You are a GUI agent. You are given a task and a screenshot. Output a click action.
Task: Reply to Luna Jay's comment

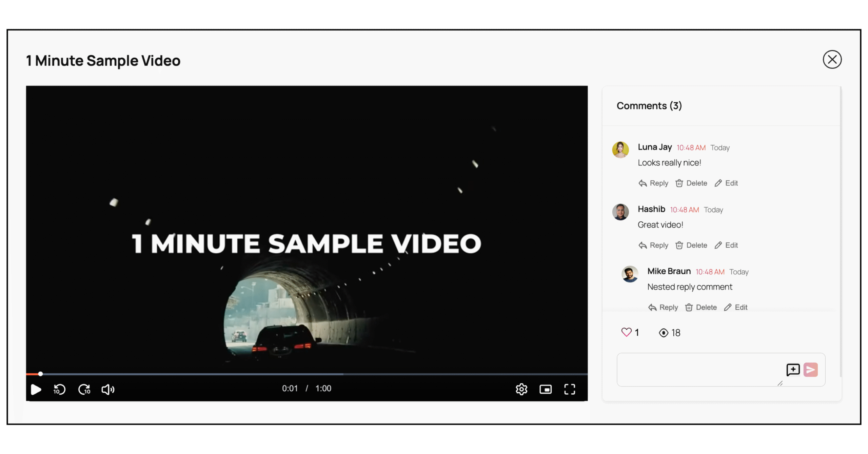[x=653, y=183]
